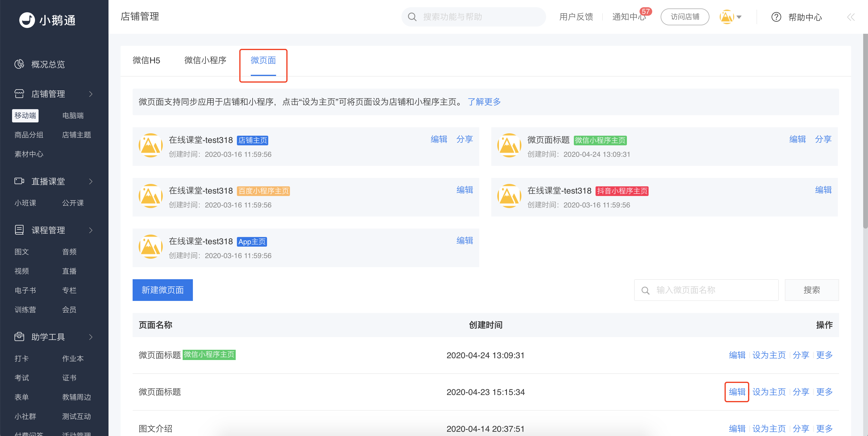This screenshot has height=436, width=868.
Task: Click the 小鹅通 logo icon
Action: pyautogui.click(x=27, y=20)
